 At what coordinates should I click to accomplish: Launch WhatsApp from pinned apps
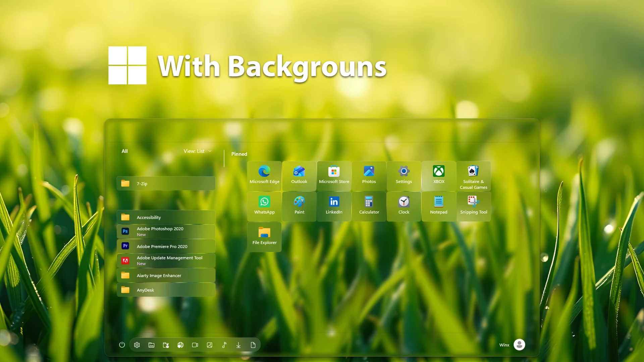coord(264,206)
